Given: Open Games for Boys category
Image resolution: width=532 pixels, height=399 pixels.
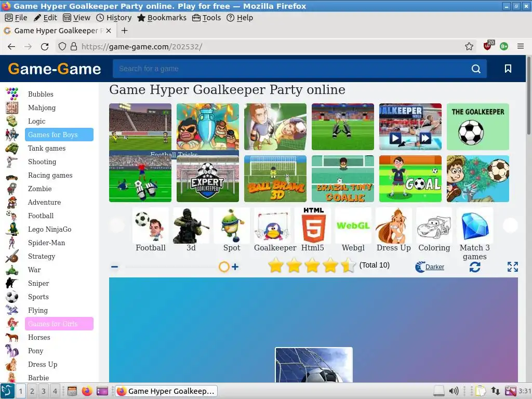Looking at the screenshot, I should [x=59, y=135].
